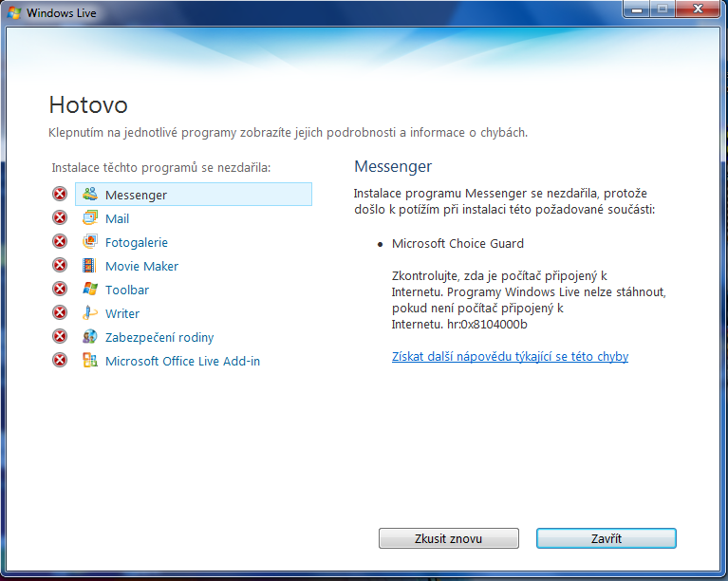Select the Mail list entry
The height and width of the screenshot is (581, 728).
pos(117,218)
